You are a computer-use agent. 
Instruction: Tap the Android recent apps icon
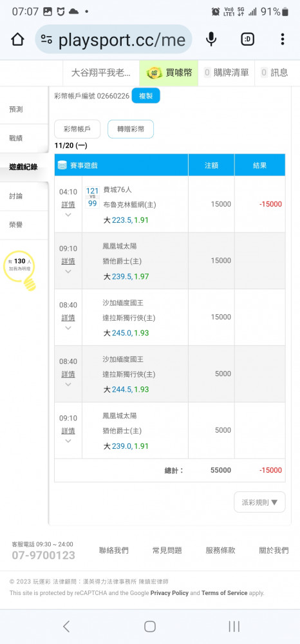coord(234,627)
